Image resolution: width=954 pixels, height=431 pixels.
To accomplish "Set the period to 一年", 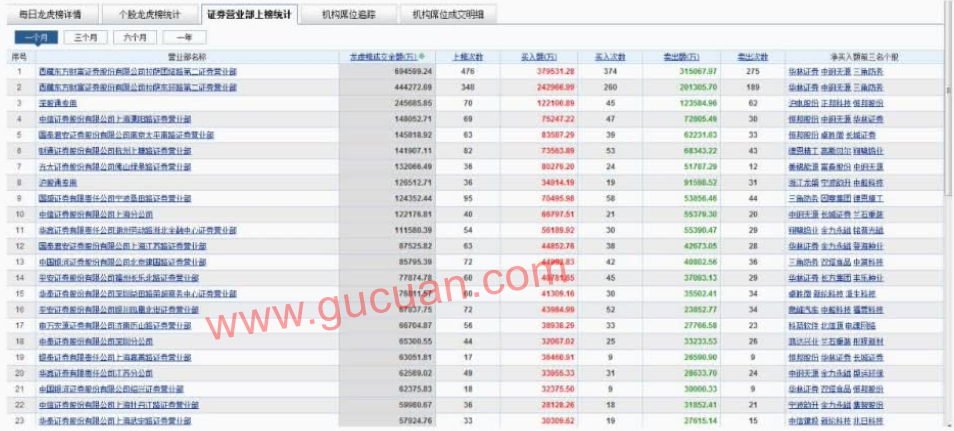I will (184, 37).
